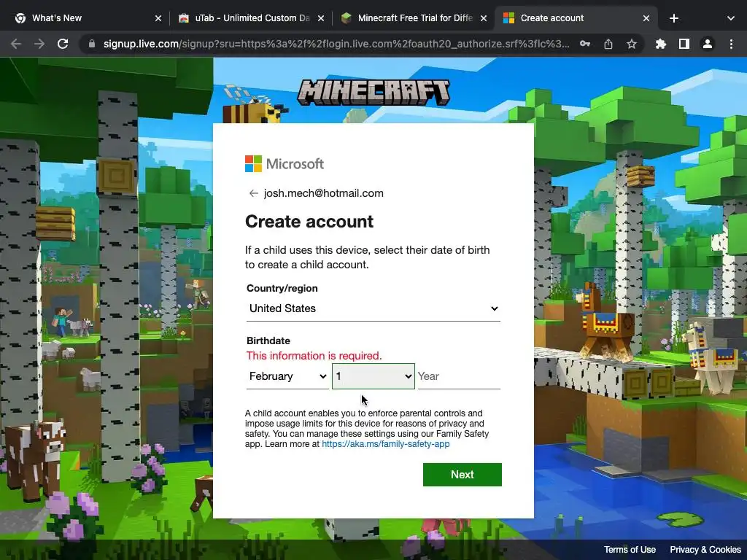The image size is (747, 560).
Task: Open saved passwords key icon
Action: [585, 44]
